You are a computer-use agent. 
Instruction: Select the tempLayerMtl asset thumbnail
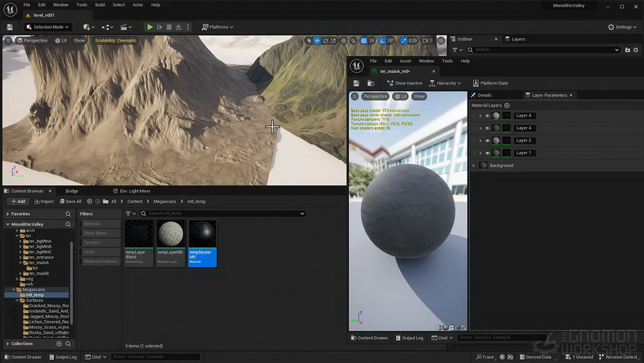pyautogui.click(x=171, y=234)
